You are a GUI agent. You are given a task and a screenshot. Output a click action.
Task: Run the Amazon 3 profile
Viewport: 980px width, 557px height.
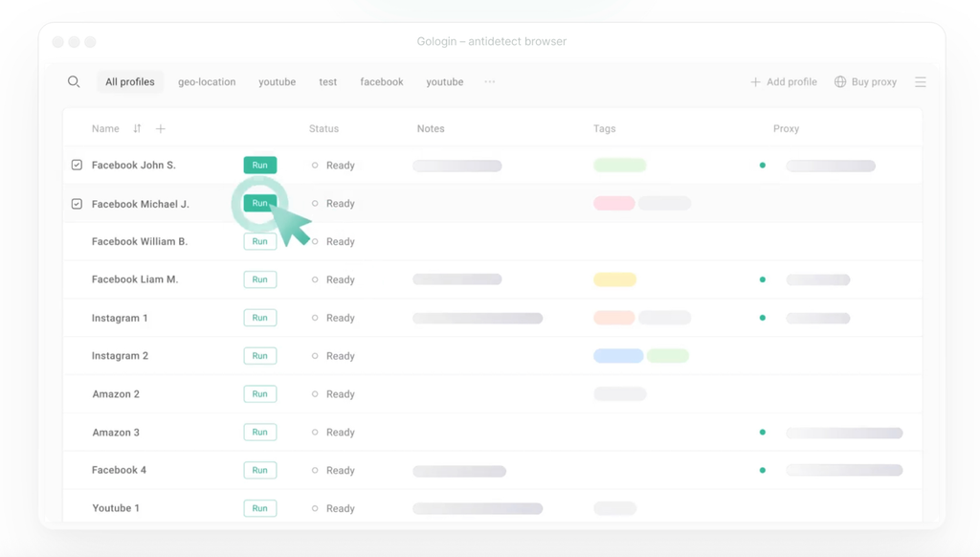(260, 432)
